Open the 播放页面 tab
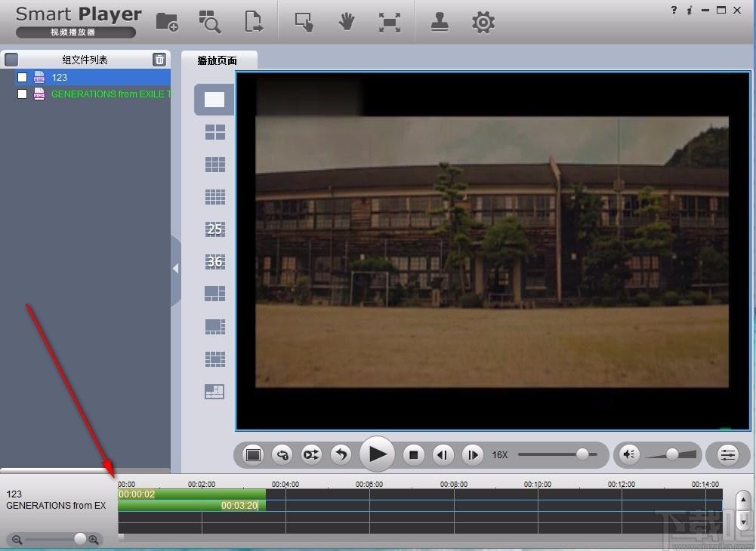756x551 pixels. tap(218, 60)
